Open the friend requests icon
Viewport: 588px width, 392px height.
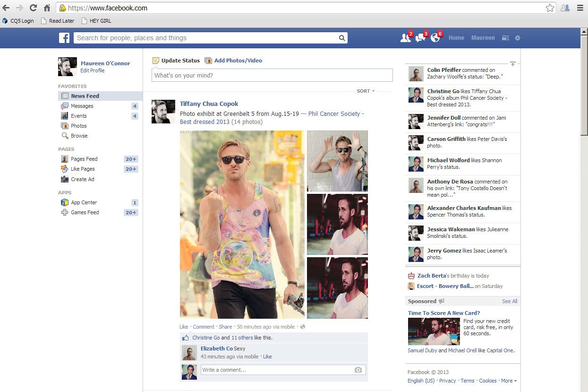(x=405, y=38)
